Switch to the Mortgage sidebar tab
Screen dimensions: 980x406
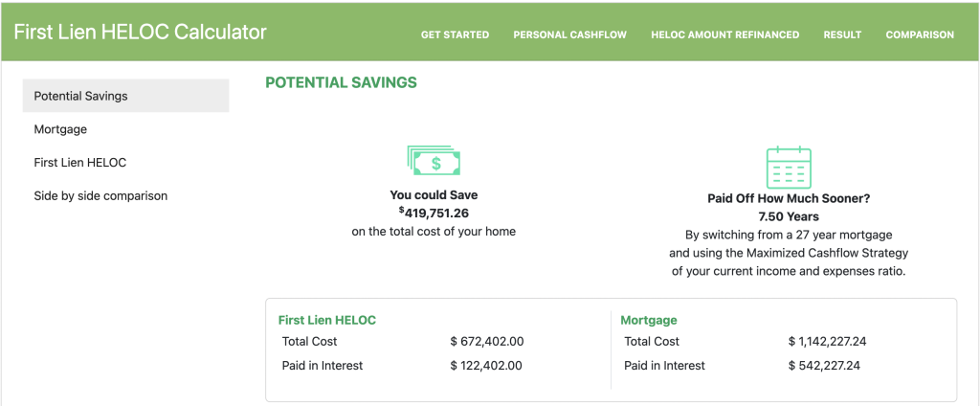[60, 129]
